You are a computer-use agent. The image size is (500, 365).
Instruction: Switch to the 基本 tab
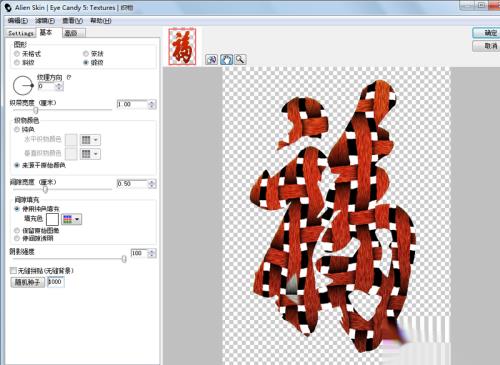[46, 32]
